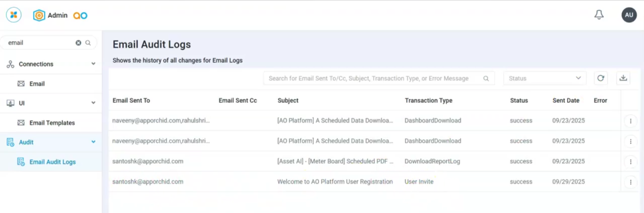The height and width of the screenshot is (213, 644).
Task: Go to Email Audit Logs sidebar item
Action: (x=52, y=162)
